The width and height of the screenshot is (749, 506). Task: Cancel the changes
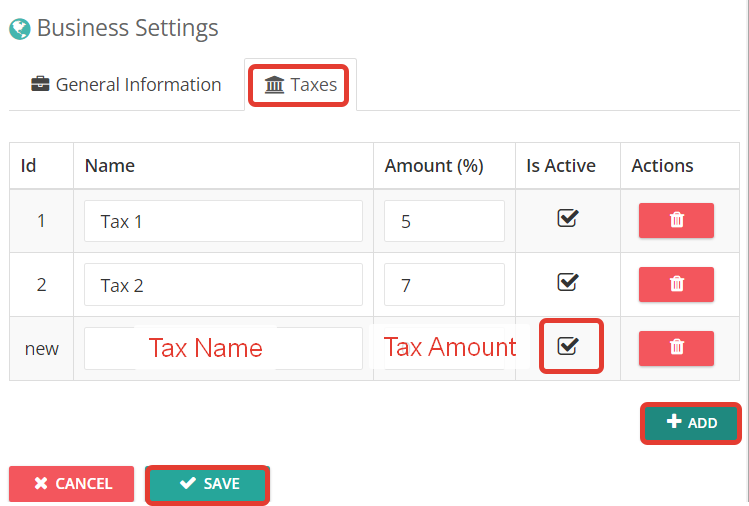tap(72, 484)
